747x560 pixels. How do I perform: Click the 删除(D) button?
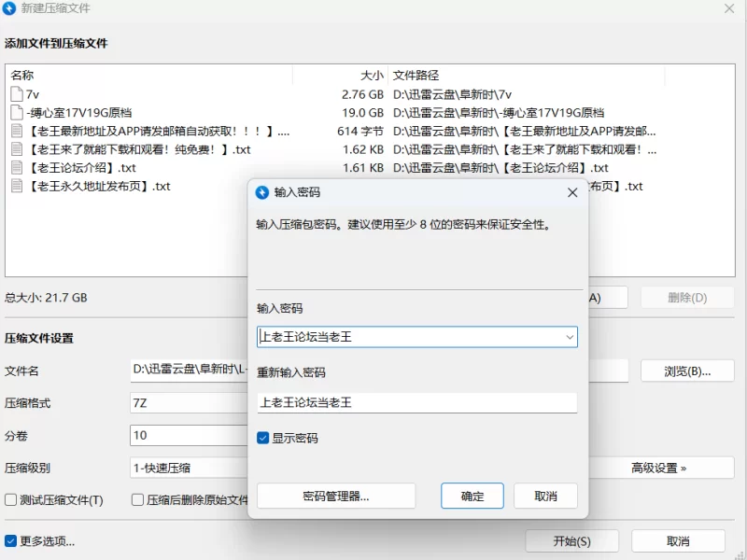687,298
